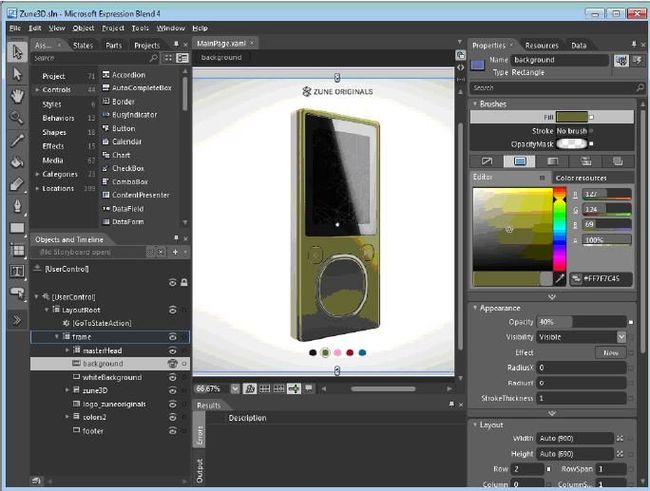Click the Properties search box

(x=558, y=88)
